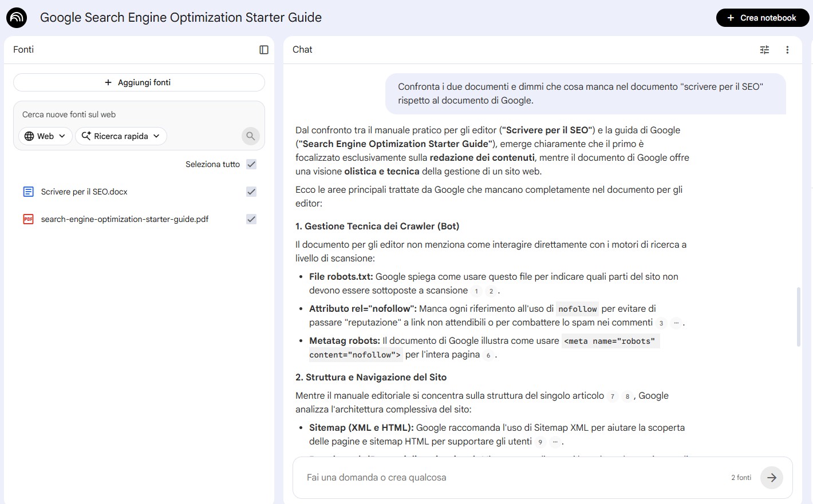This screenshot has height=504, width=813.
Task: Open citation 6 in Metatag robots bullet
Action: pos(488,355)
